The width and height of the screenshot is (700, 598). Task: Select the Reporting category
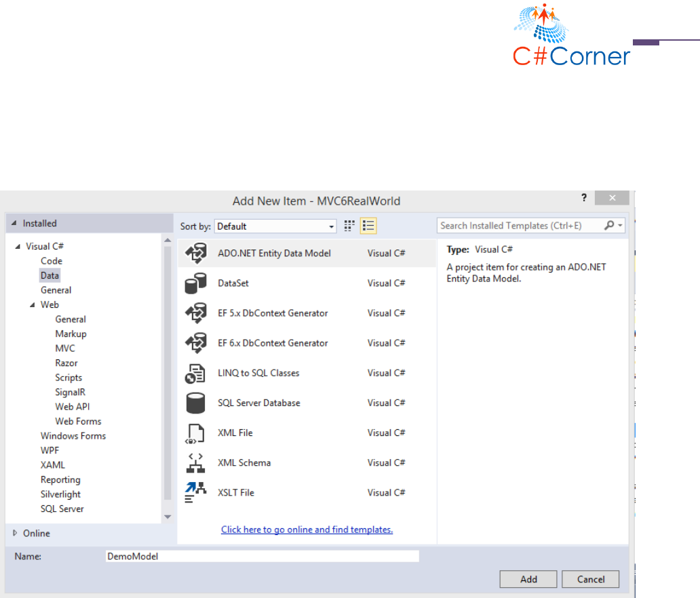pyautogui.click(x=60, y=480)
